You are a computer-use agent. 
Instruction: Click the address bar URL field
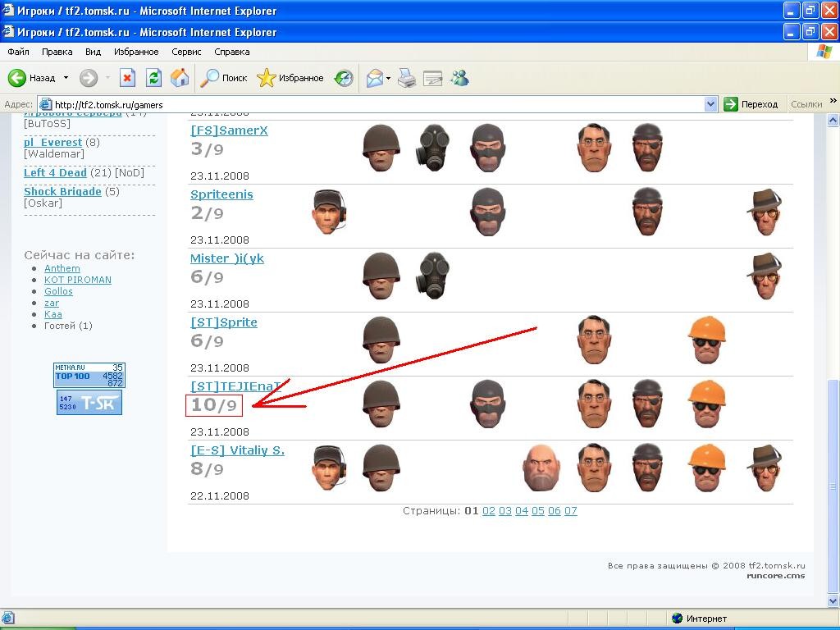tap(377, 104)
